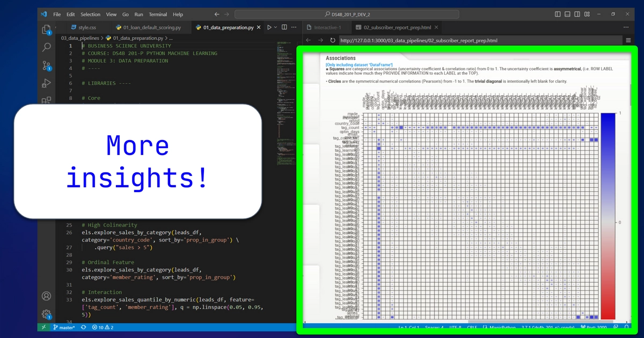Screen dimensions: 644x338
Task: Open the Terminal menu
Action: coord(158,14)
